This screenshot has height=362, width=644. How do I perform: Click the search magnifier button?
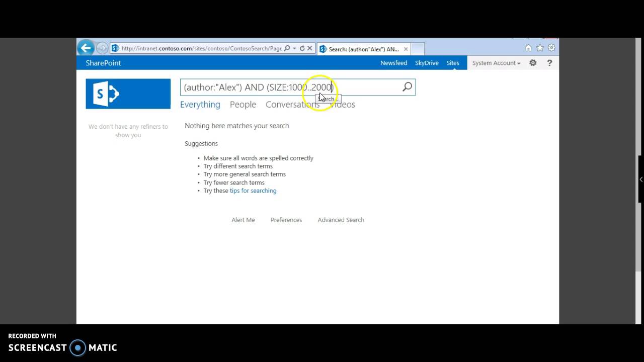coord(408,87)
